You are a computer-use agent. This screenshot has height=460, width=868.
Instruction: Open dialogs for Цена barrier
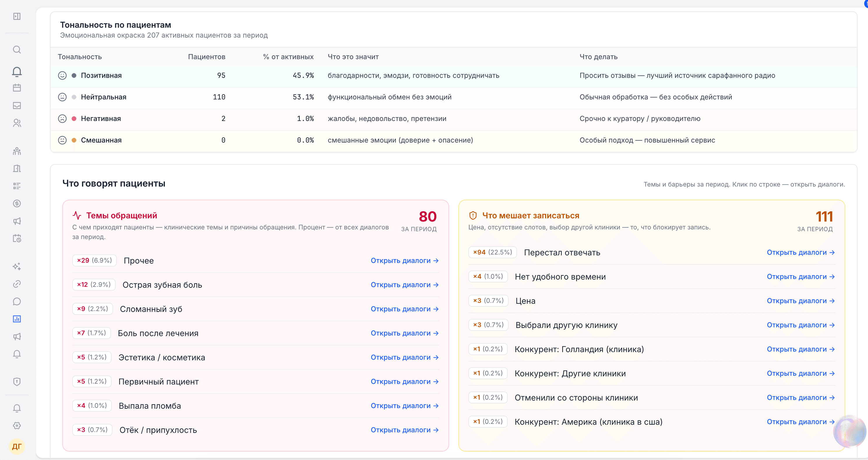[x=801, y=301]
